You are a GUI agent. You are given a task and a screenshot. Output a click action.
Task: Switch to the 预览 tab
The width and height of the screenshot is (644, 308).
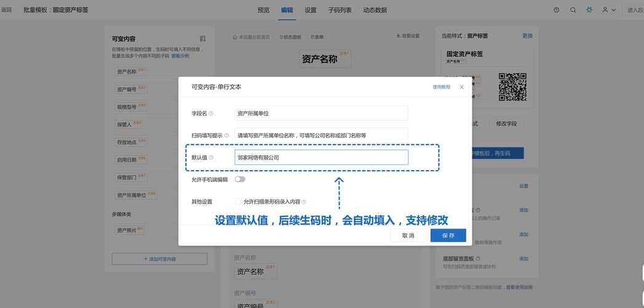coord(263,10)
